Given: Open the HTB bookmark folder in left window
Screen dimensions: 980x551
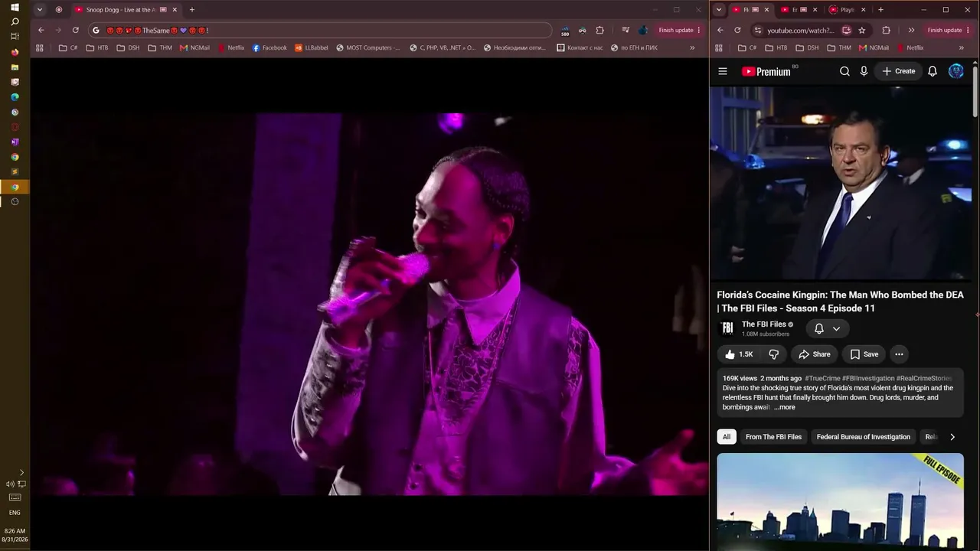Looking at the screenshot, I should [97, 47].
